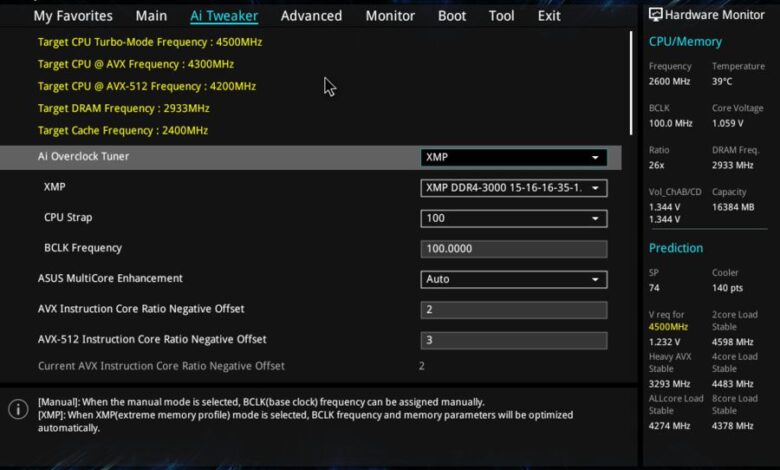Click the Hardware Monitor icon
The width and height of the screenshot is (780, 470).
click(656, 14)
